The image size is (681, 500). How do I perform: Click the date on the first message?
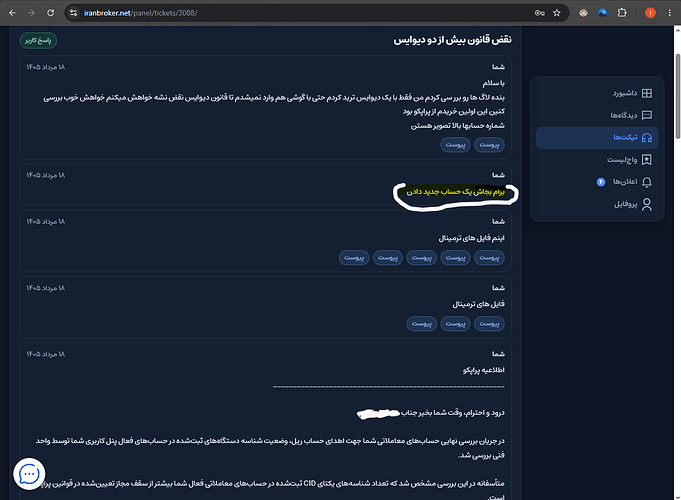point(46,67)
